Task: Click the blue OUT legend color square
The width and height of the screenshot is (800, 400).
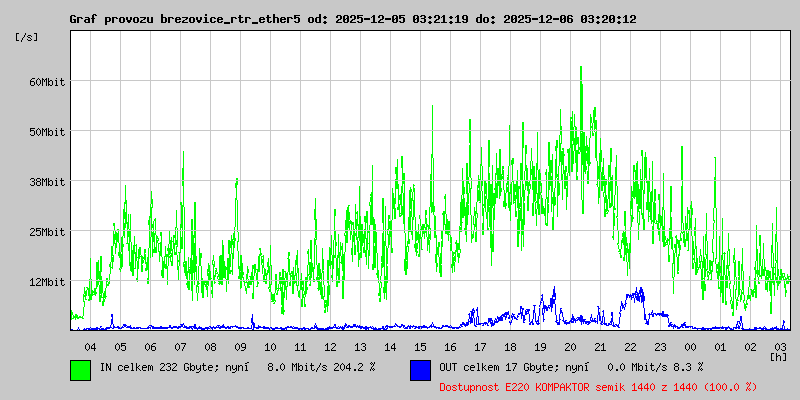Action: click(421, 369)
